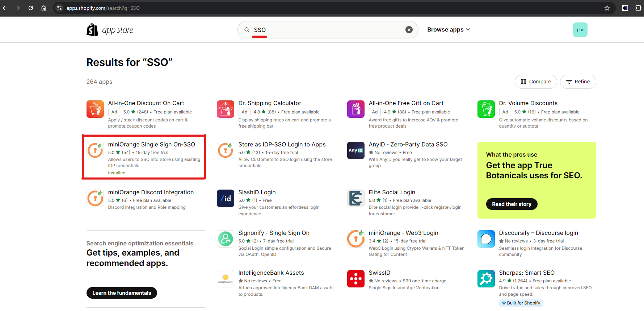This screenshot has width=644, height=311.
Task: Go forward using browser forward arrow
Action: tap(18, 8)
